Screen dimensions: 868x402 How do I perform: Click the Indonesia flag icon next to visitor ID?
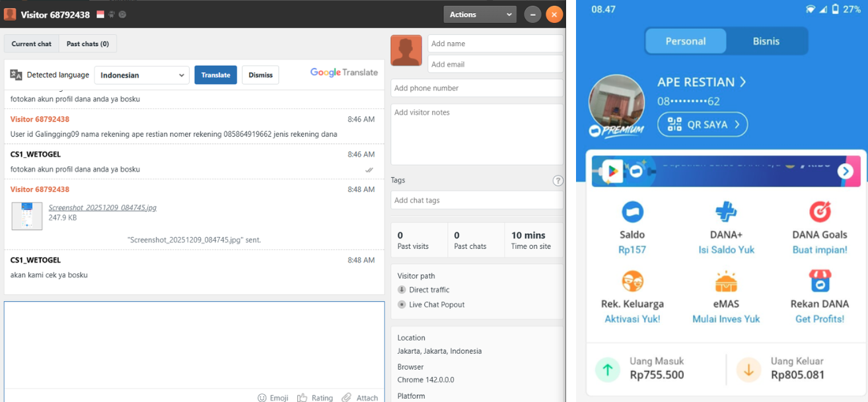pos(100,15)
